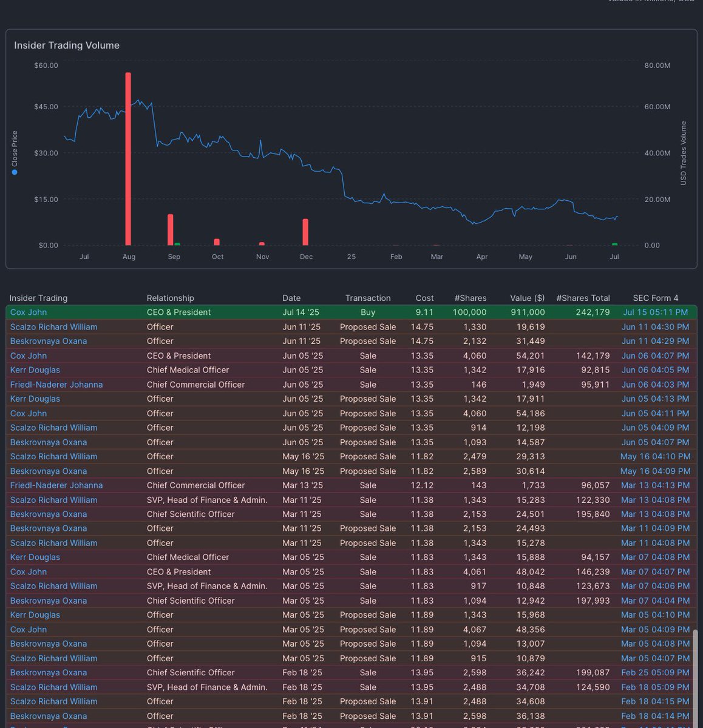Open Beskrovnaya Oxana link in row valued 30,614
Viewport: 703px width, 728px height.
click(49, 471)
